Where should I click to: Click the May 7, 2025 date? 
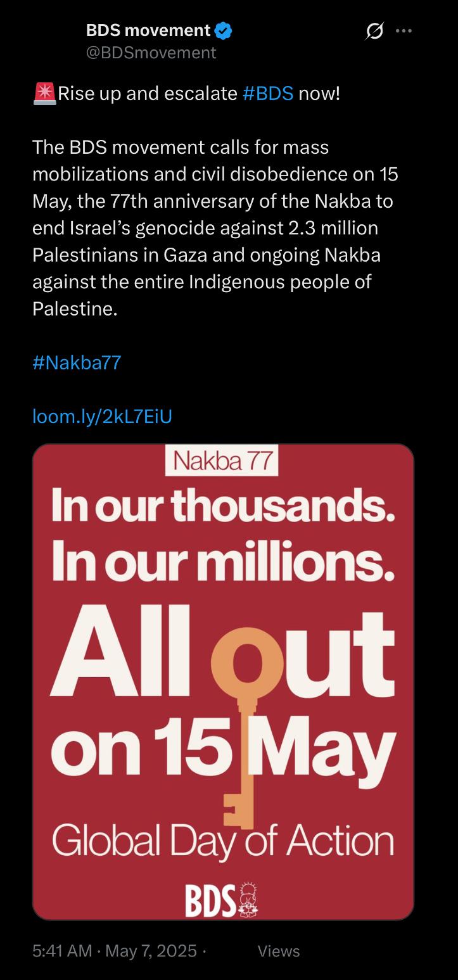coord(151,951)
